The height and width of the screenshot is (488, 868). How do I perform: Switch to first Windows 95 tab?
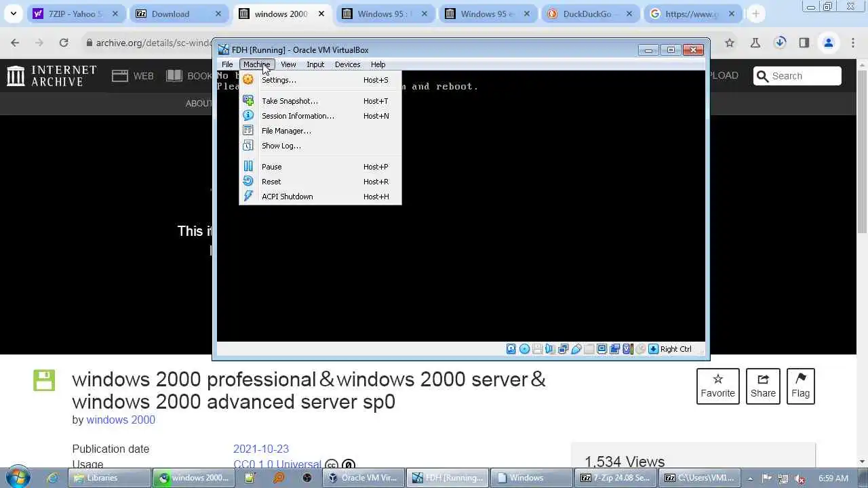click(385, 14)
